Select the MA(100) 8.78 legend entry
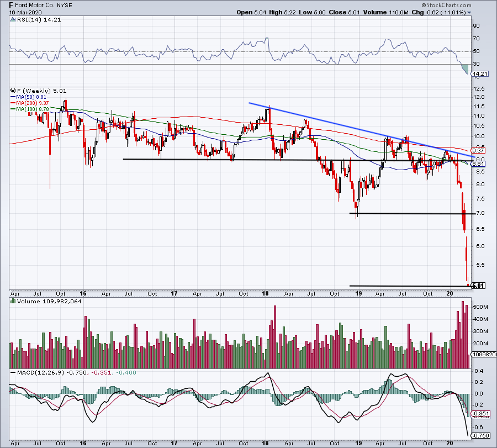 point(30,109)
